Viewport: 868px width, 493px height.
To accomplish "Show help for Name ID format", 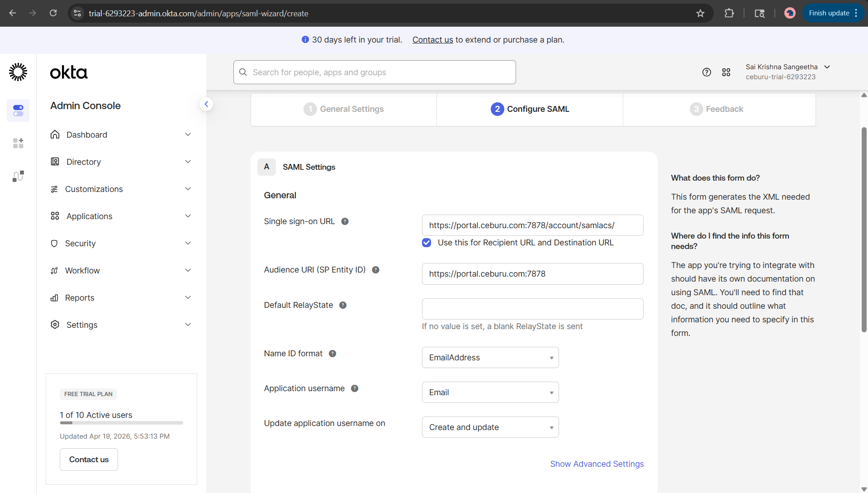I will (332, 354).
